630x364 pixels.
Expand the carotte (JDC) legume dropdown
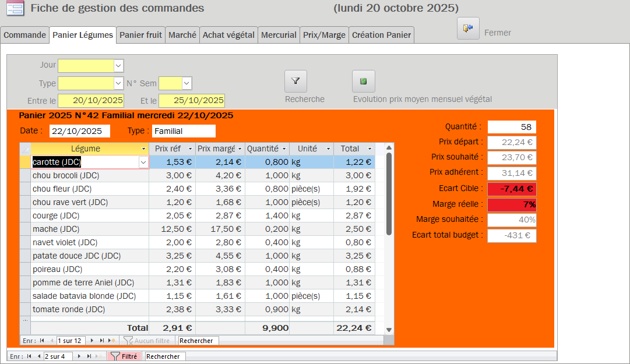[143, 162]
